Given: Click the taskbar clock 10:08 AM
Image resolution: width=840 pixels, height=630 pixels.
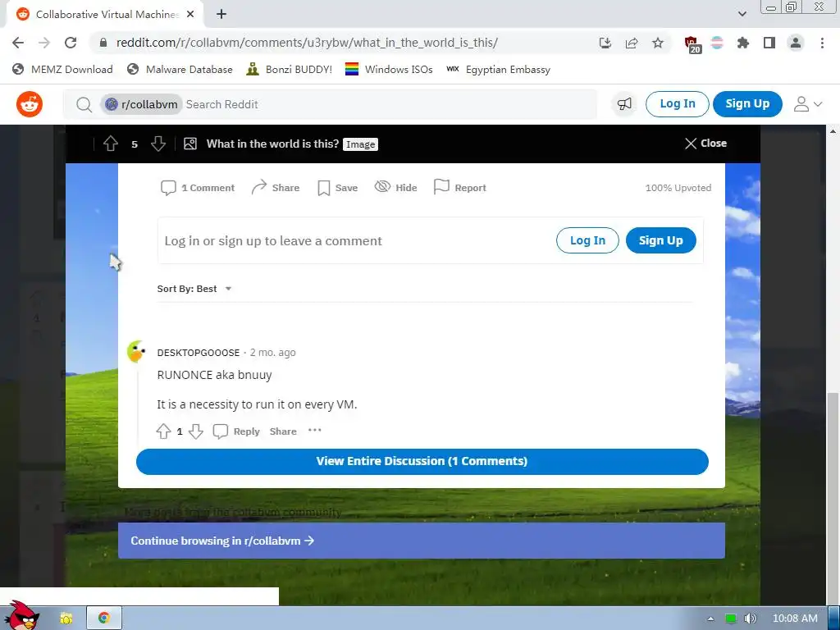Looking at the screenshot, I should [x=795, y=619].
